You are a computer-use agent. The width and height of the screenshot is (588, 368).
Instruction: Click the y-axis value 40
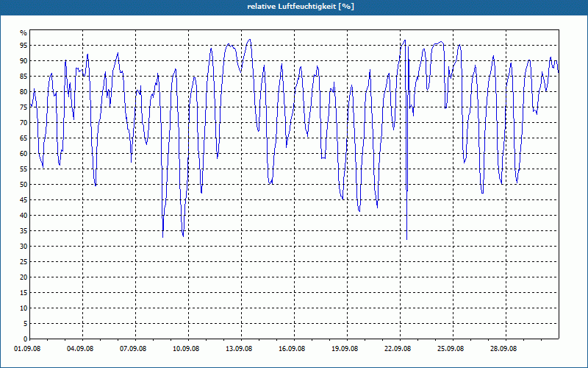[24, 216]
